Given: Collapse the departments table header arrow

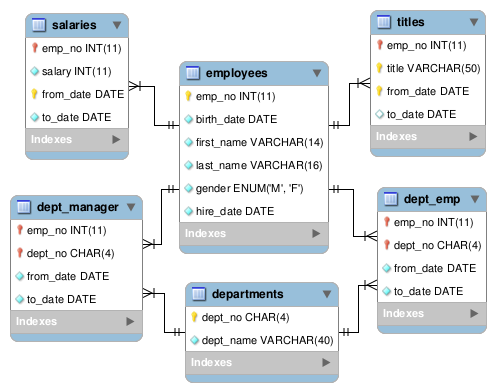Looking at the screenshot, I should (327, 294).
